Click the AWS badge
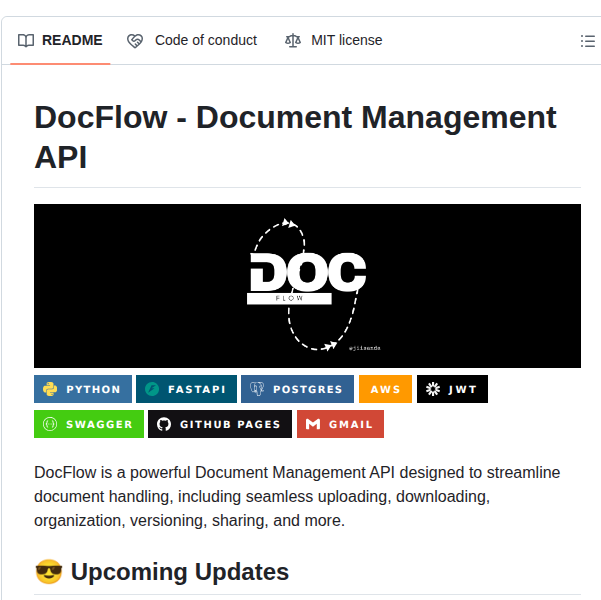The width and height of the screenshot is (601, 600). pyautogui.click(x=385, y=389)
